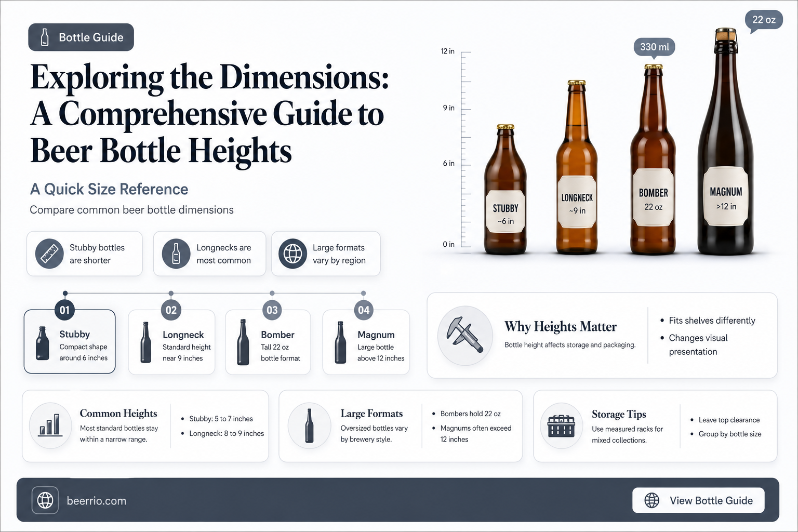
Task: Open the View Bottle Guide button
Action: (x=698, y=500)
